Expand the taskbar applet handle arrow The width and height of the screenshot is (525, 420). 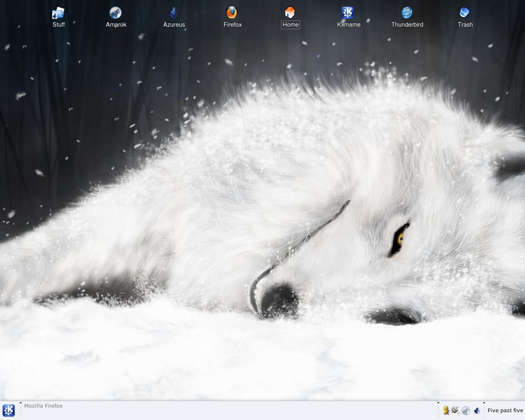(x=21, y=403)
